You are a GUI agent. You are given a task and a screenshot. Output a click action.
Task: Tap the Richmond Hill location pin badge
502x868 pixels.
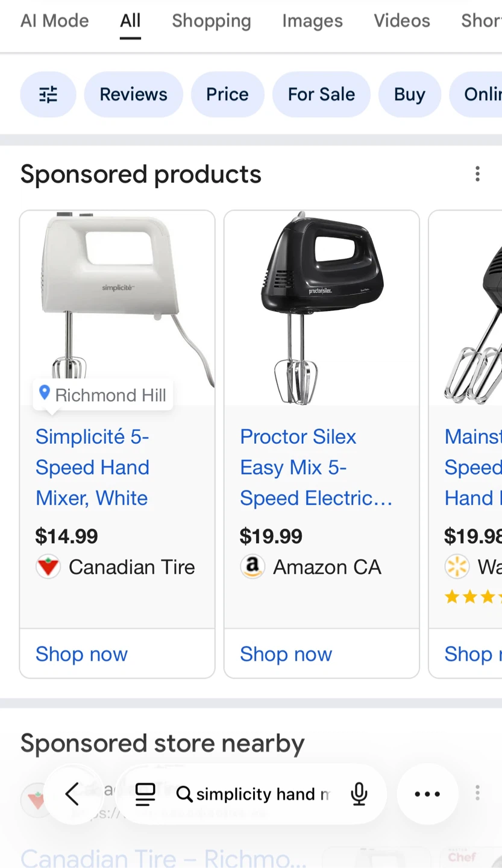pos(103,395)
